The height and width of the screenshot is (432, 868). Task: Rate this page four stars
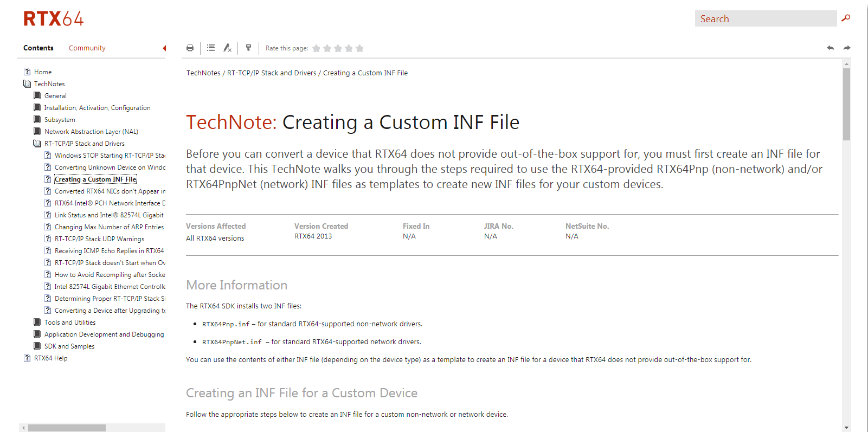[349, 48]
